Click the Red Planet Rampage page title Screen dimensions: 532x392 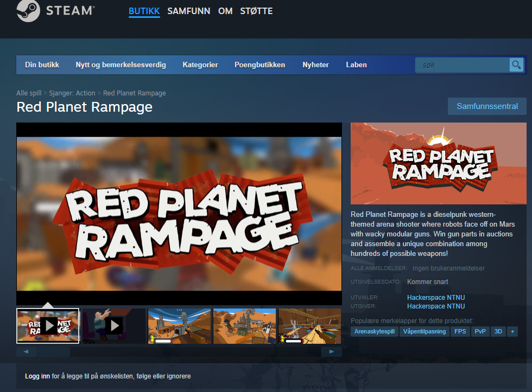[x=85, y=107]
